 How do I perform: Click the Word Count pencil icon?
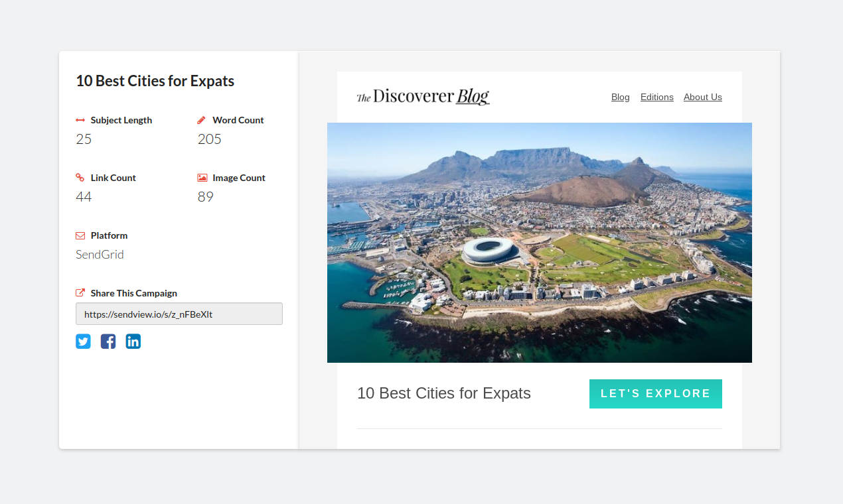point(202,120)
